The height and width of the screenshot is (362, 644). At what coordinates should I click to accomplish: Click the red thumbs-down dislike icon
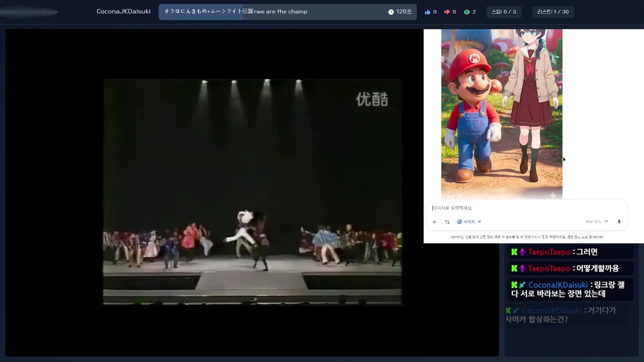[447, 12]
